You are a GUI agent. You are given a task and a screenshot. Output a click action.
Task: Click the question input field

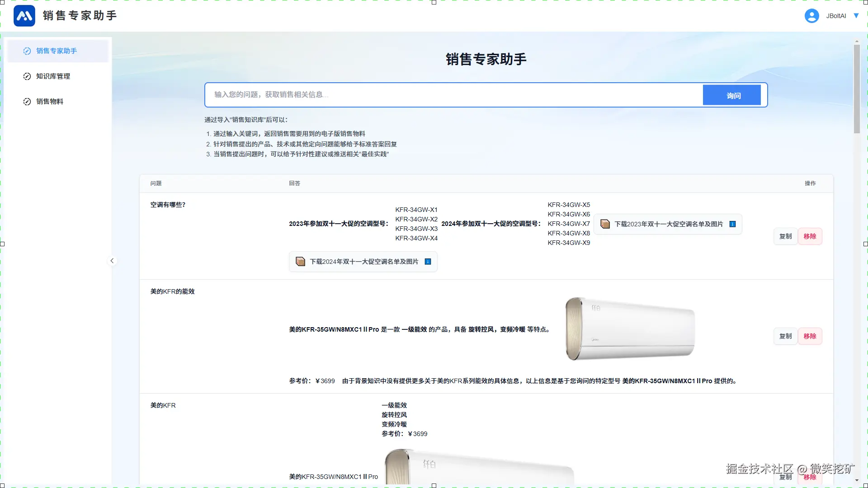(452, 95)
